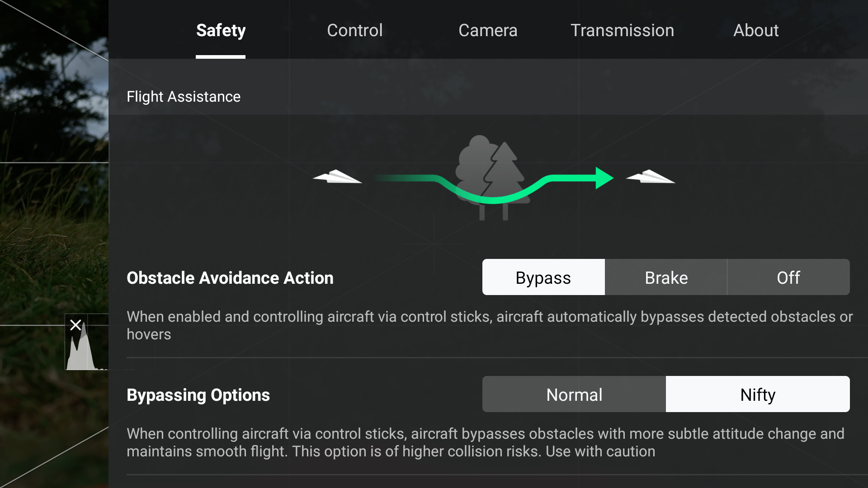This screenshot has width=868, height=488.
Task: Enable Nifty bypassing option
Action: [x=758, y=394]
